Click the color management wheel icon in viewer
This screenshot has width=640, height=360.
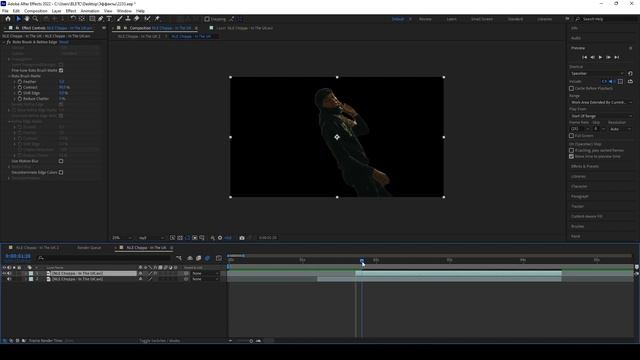point(220,238)
